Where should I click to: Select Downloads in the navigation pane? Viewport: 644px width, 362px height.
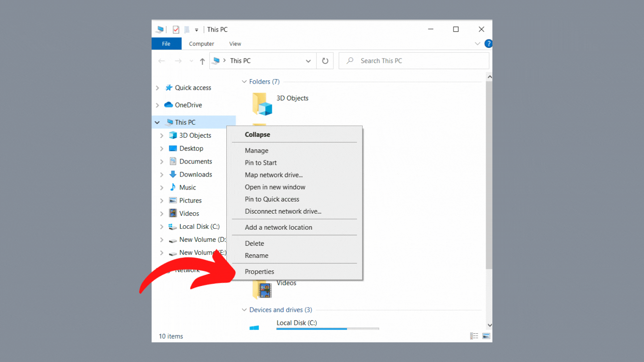click(x=195, y=175)
